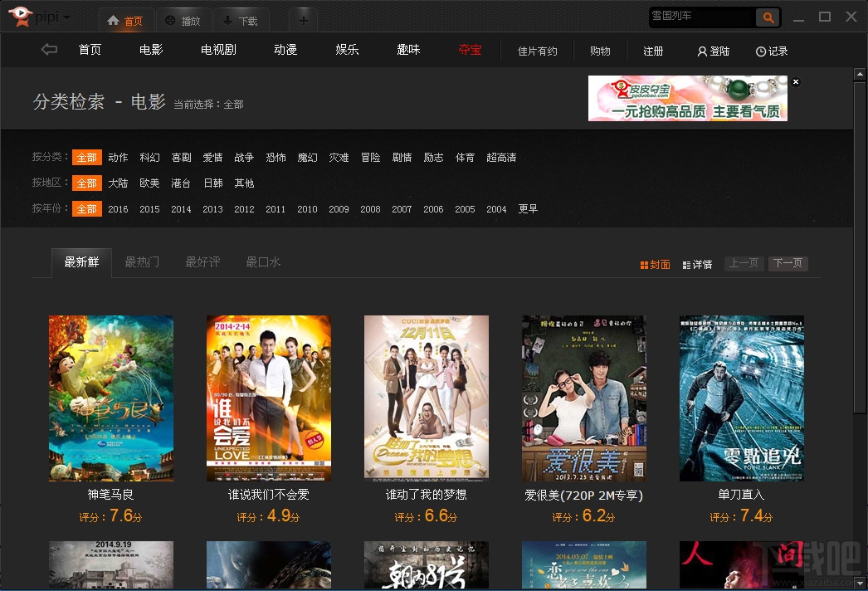Open the 谁动了我的梦想 movie poster

point(427,398)
